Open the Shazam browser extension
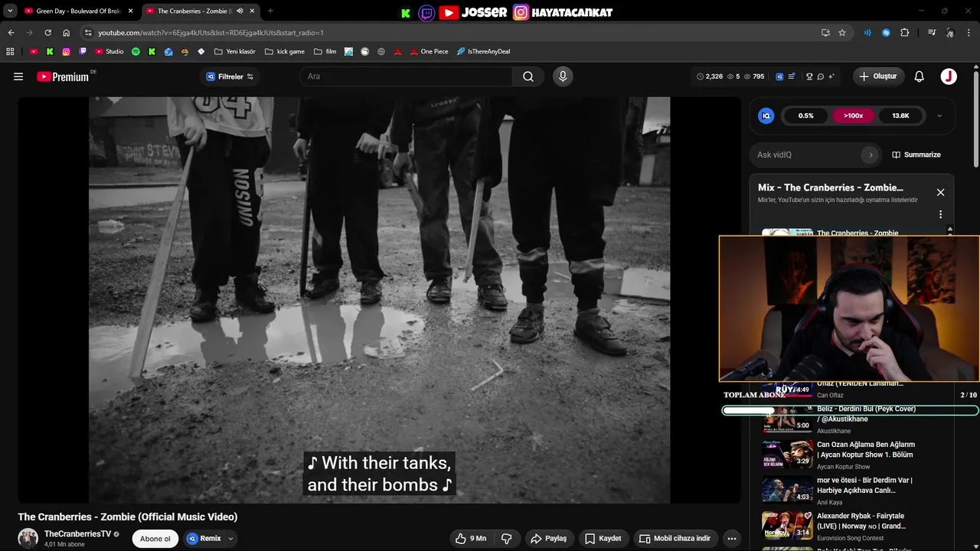 886,33
